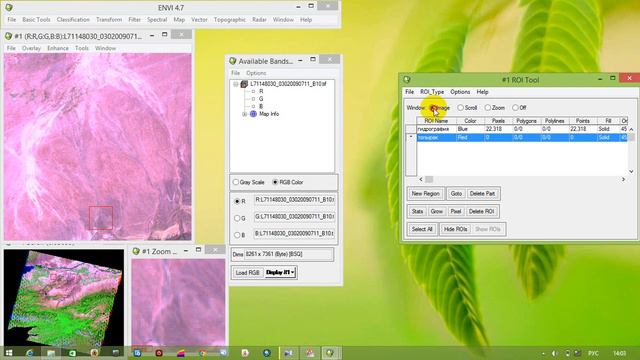640x360 pixels.
Task: Click the rainbow-striped taskbar app icon
Action: [x=180, y=353]
